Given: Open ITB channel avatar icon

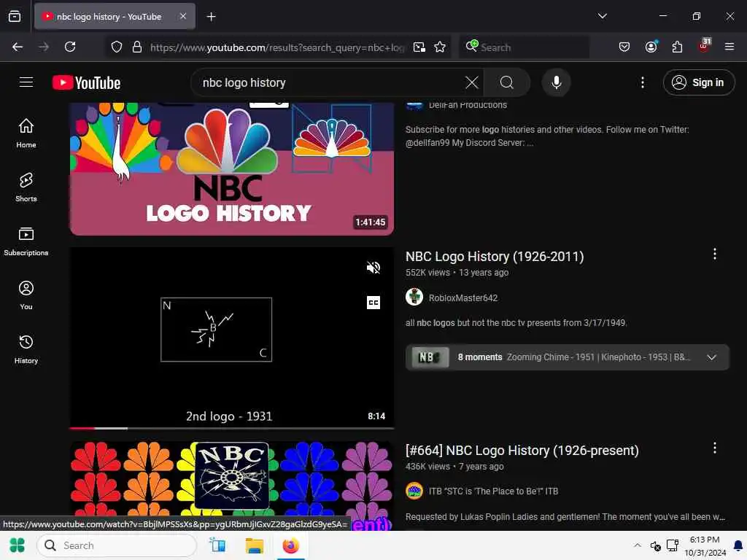Looking at the screenshot, I should 414,491.
